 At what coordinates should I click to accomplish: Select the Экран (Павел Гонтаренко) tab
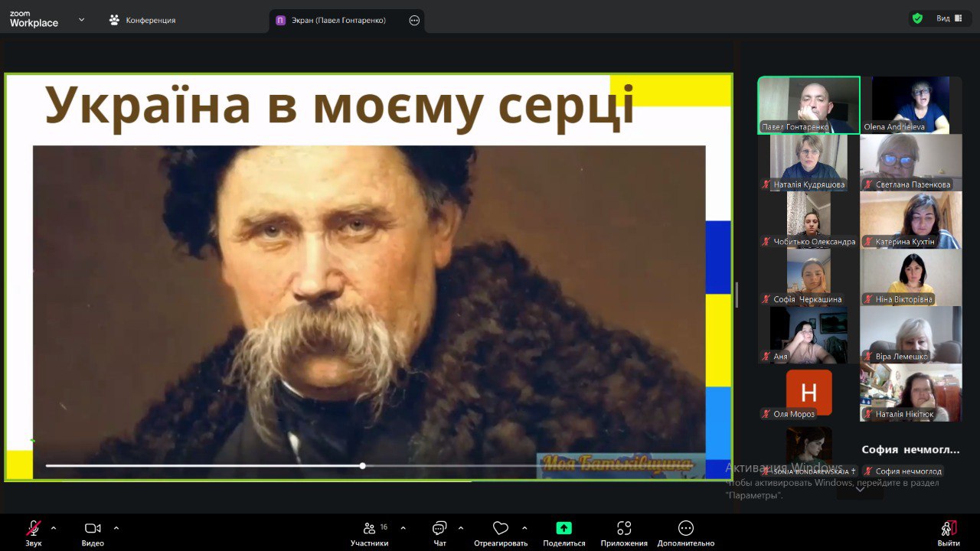[338, 21]
